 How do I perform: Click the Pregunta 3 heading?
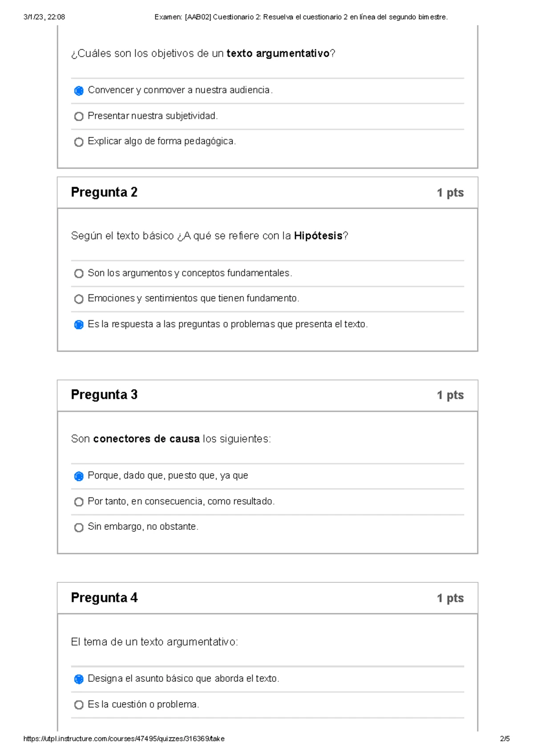[x=105, y=395]
